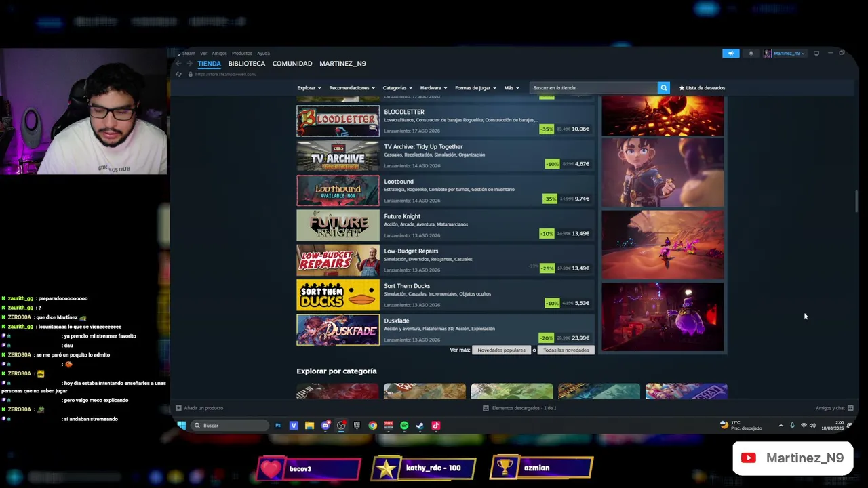Open Spotify from the taskbar

404,426
